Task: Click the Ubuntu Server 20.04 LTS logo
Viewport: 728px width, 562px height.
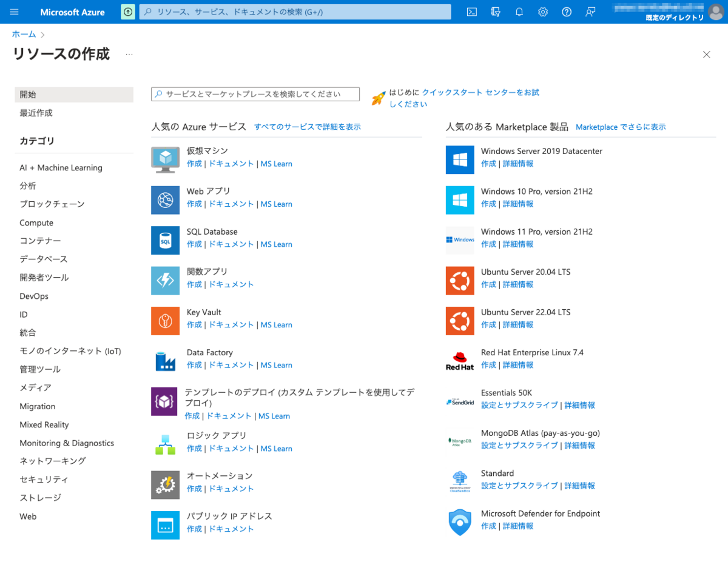Action: pos(460,281)
